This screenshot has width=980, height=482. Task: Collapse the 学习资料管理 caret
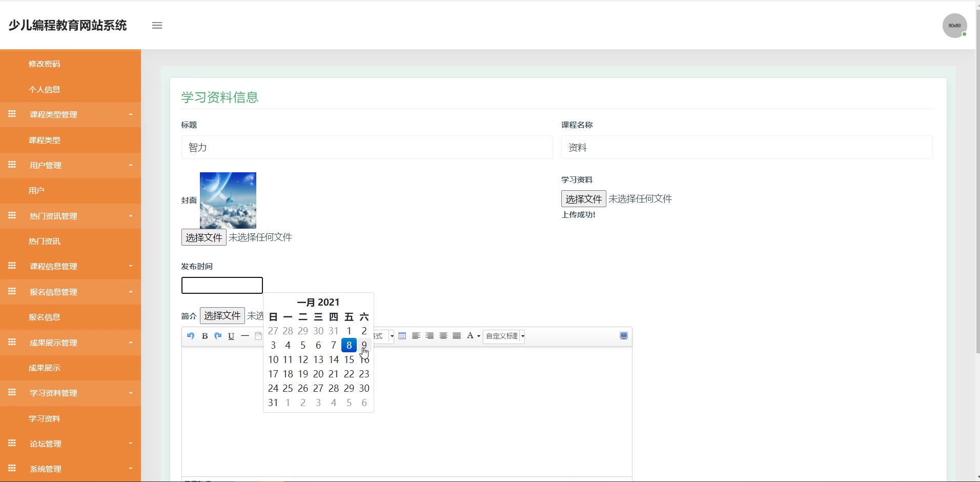click(131, 393)
